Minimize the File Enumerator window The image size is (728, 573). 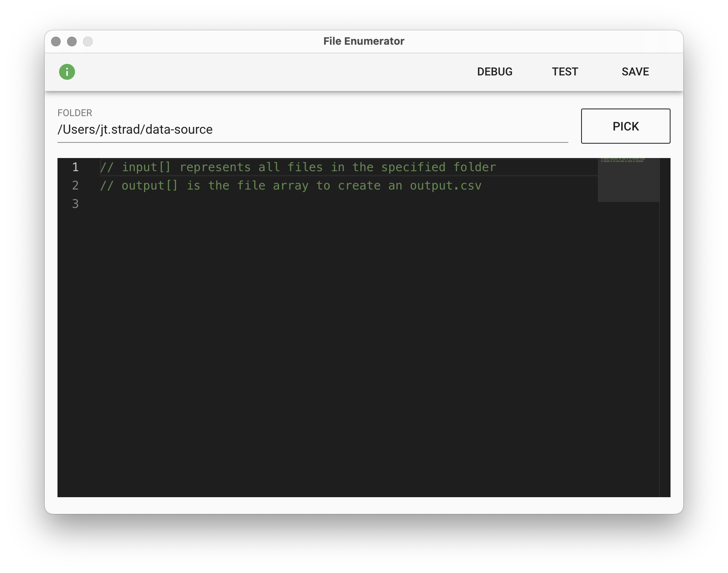coord(72,41)
